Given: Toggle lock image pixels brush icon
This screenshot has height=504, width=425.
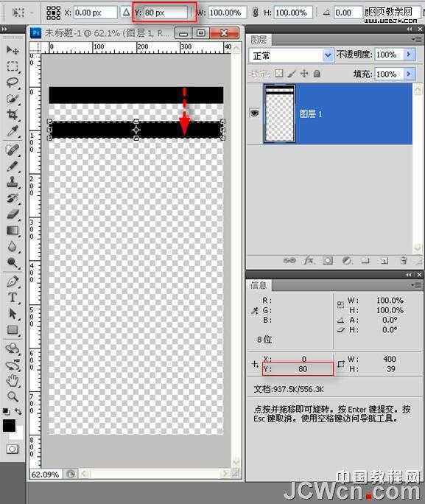Looking at the screenshot, I should click(292, 74).
